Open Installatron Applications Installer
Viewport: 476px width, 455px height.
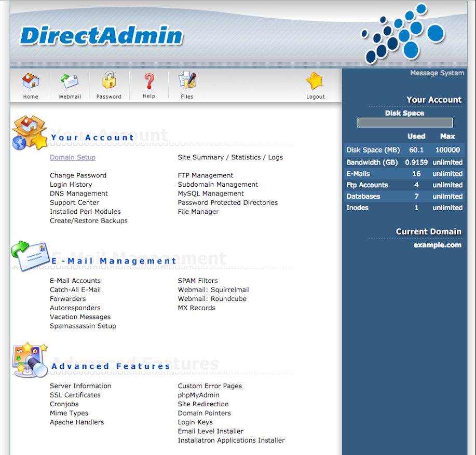coord(231,440)
